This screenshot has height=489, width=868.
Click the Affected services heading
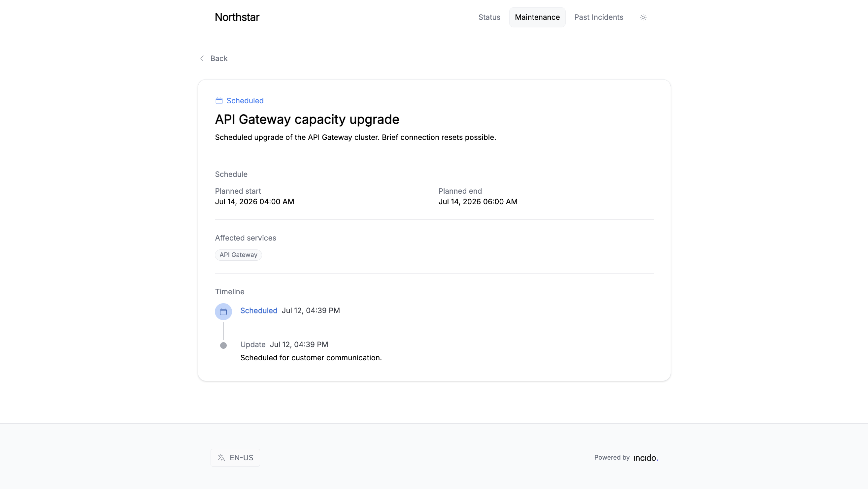click(245, 238)
